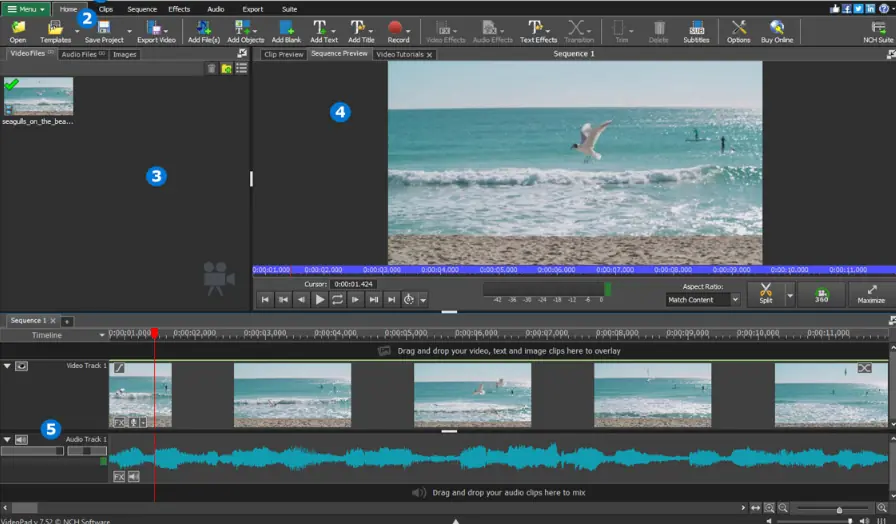Zoom in the timeline with the plus magnifier
The width and height of the screenshot is (896, 524).
coord(882,508)
